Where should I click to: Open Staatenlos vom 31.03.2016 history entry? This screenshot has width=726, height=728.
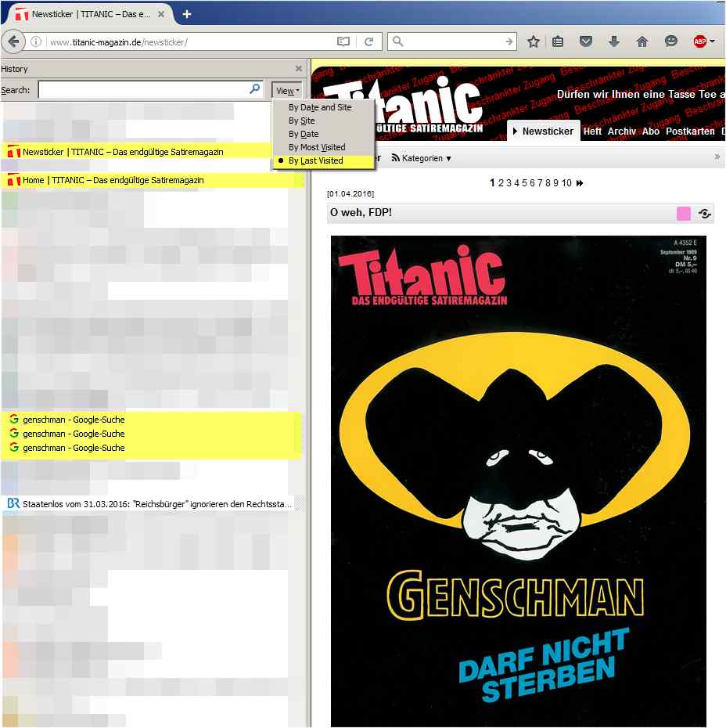(151, 504)
